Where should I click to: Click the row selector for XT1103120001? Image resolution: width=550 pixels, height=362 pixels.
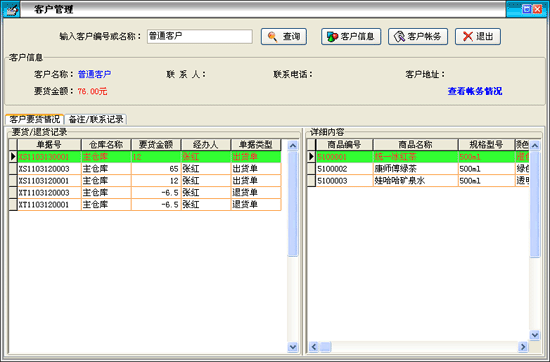coord(13,205)
